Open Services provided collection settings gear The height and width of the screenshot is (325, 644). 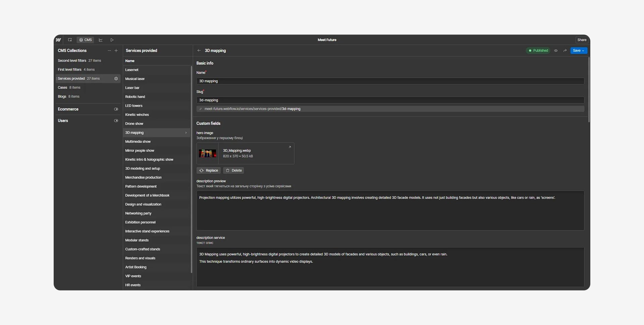tap(116, 79)
